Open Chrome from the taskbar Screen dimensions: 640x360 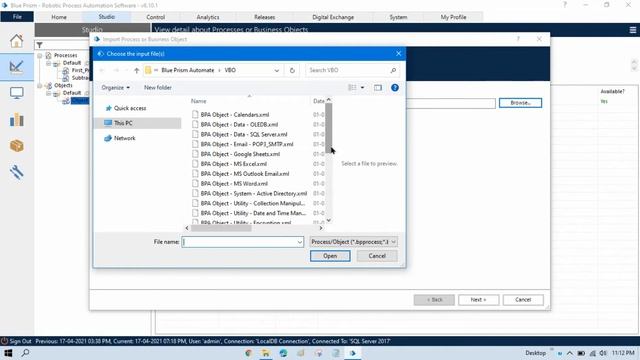point(248,353)
